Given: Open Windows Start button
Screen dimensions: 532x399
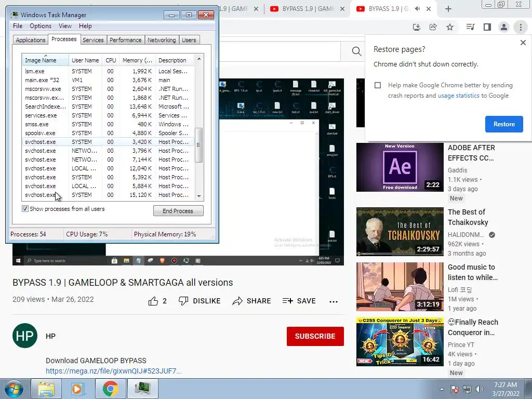Looking at the screenshot, I should coord(14,389).
